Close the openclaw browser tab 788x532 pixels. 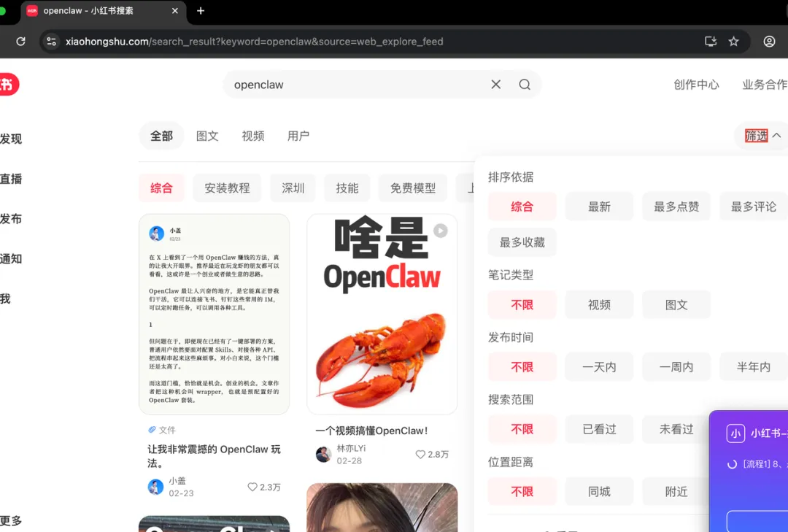pyautogui.click(x=175, y=10)
